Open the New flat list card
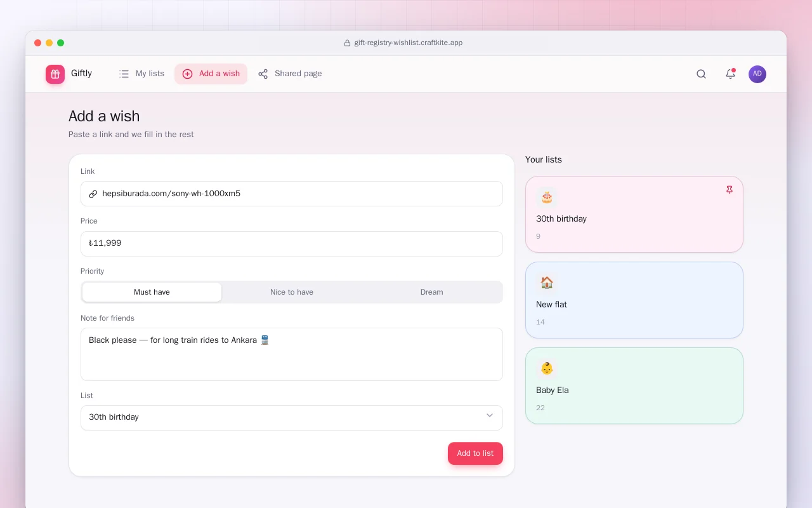The image size is (812, 508). (634, 300)
